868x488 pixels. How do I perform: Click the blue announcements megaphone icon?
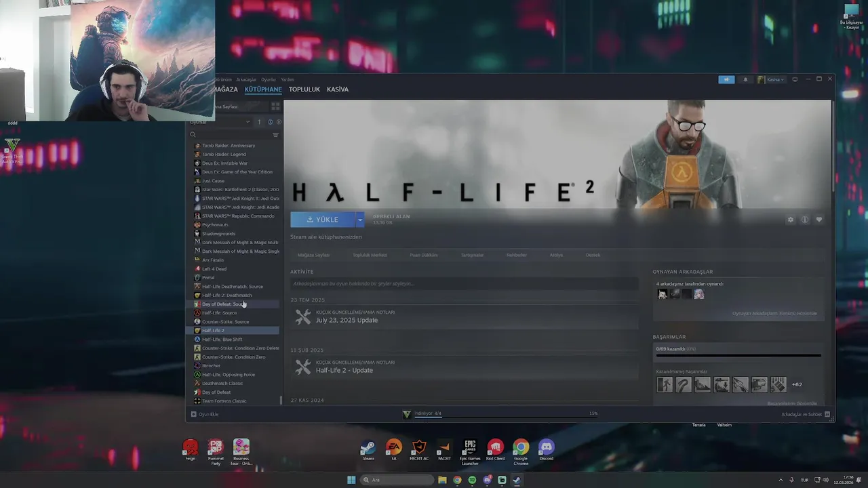[726, 79]
